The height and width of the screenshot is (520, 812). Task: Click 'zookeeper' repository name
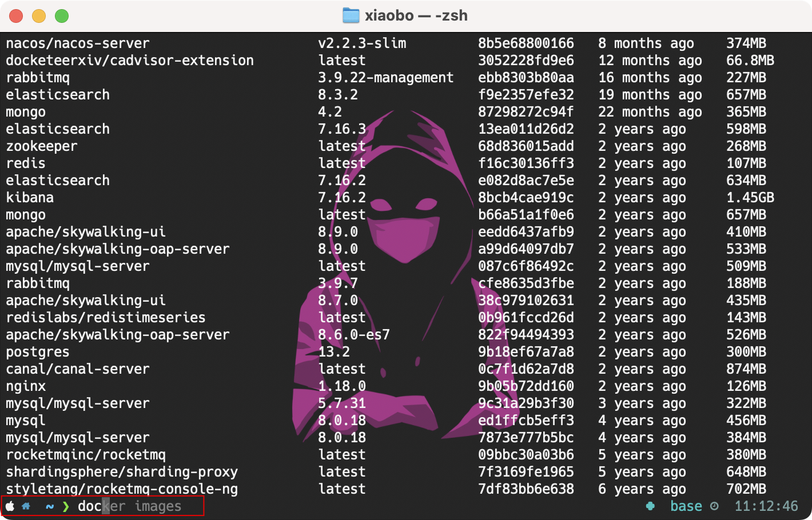(42, 146)
